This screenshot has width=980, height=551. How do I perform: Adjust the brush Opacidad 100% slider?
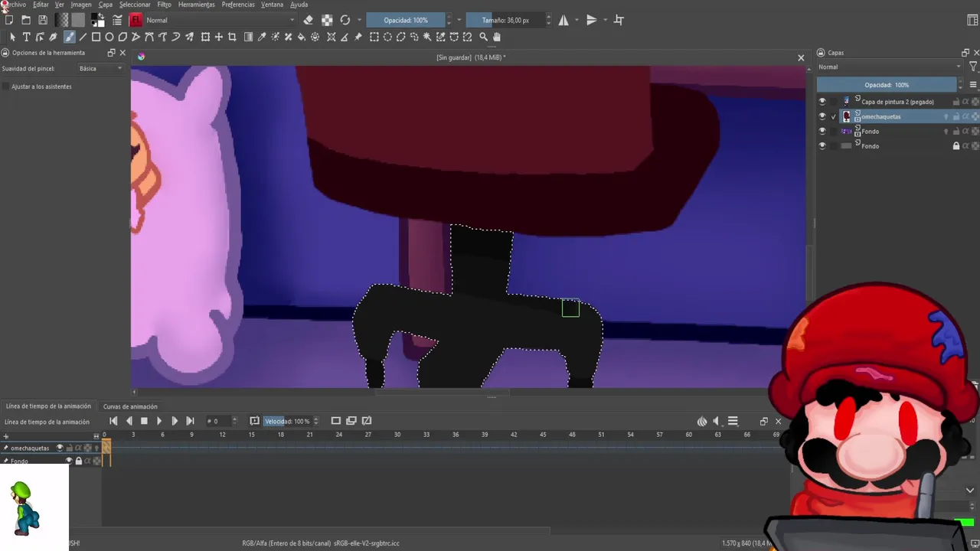[x=405, y=20]
